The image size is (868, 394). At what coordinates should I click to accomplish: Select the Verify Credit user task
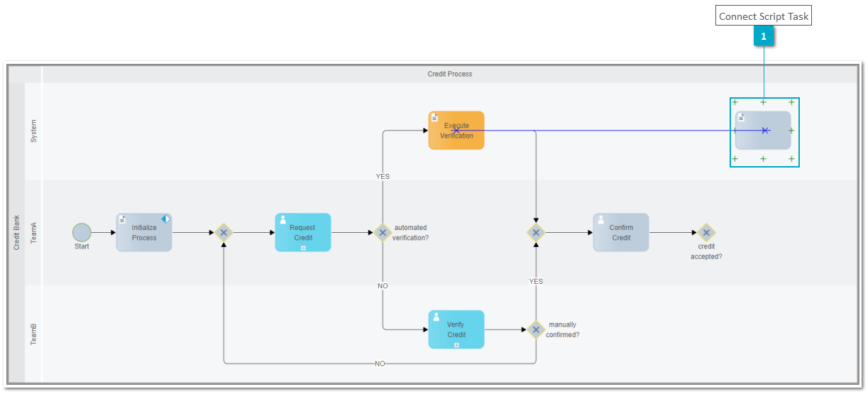(x=456, y=329)
